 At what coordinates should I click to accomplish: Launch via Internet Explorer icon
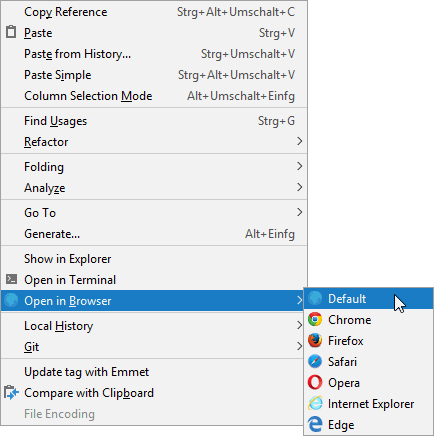(315, 403)
